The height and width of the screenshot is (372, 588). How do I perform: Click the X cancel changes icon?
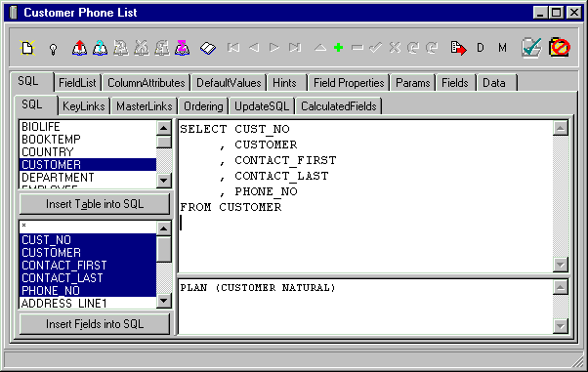click(395, 48)
